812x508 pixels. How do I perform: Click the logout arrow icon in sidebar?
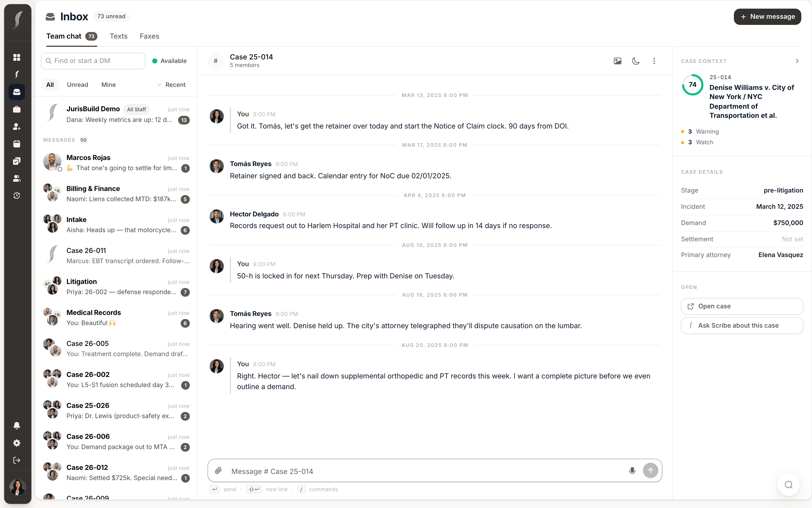[x=17, y=460]
